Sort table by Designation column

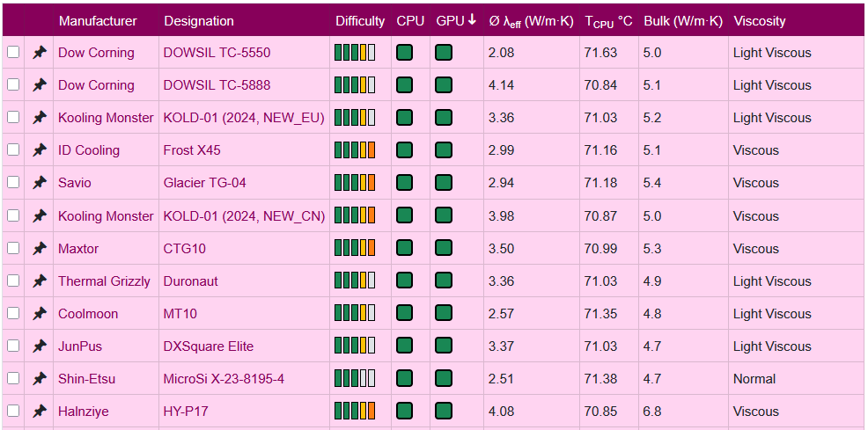point(199,21)
